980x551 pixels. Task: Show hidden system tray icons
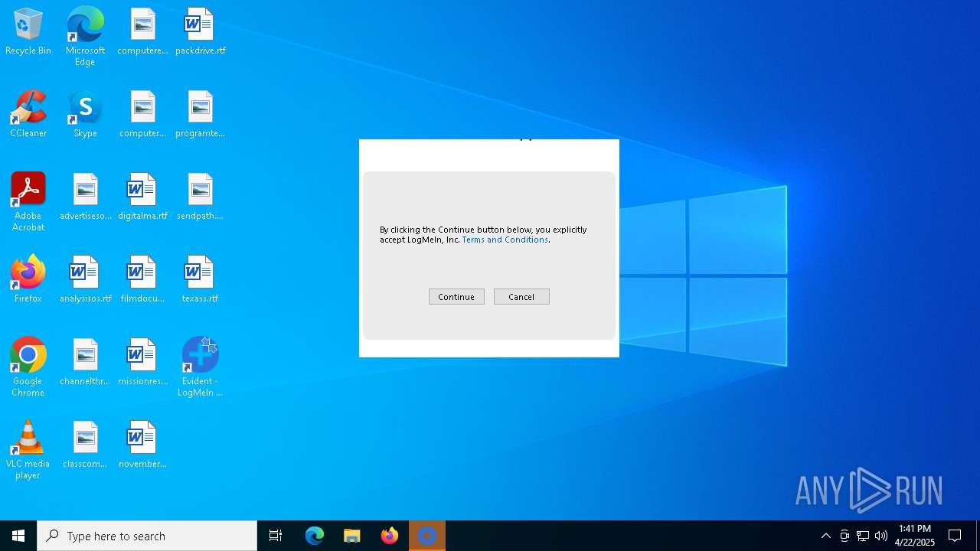(825, 536)
